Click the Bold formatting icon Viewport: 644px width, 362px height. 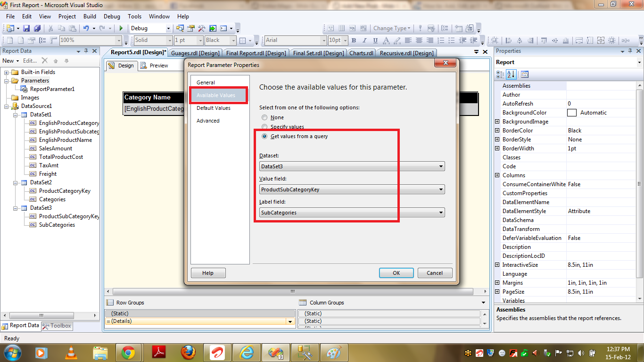[354, 41]
